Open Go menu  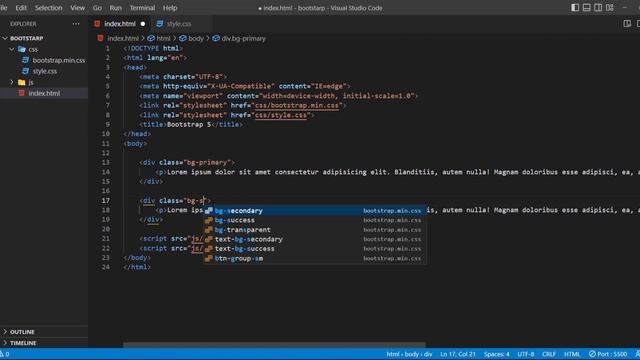(x=97, y=8)
